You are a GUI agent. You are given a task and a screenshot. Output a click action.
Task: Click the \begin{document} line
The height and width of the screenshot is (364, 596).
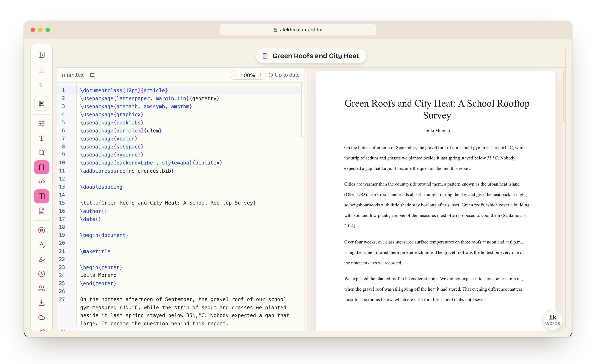pyautogui.click(x=104, y=235)
